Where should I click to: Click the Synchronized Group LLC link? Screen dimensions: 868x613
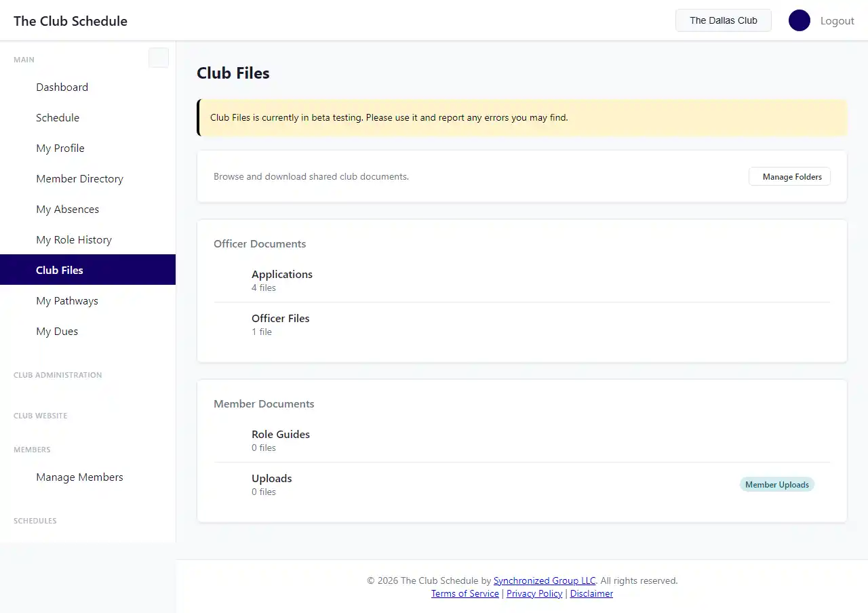point(545,580)
